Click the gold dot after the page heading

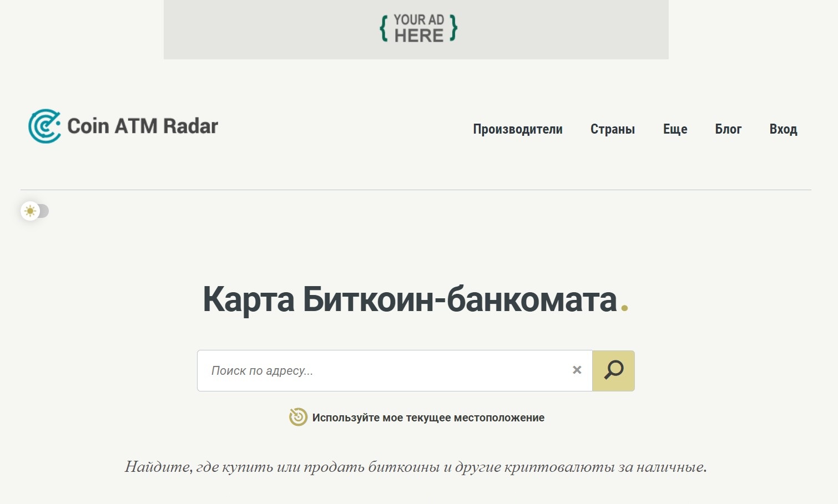(625, 307)
